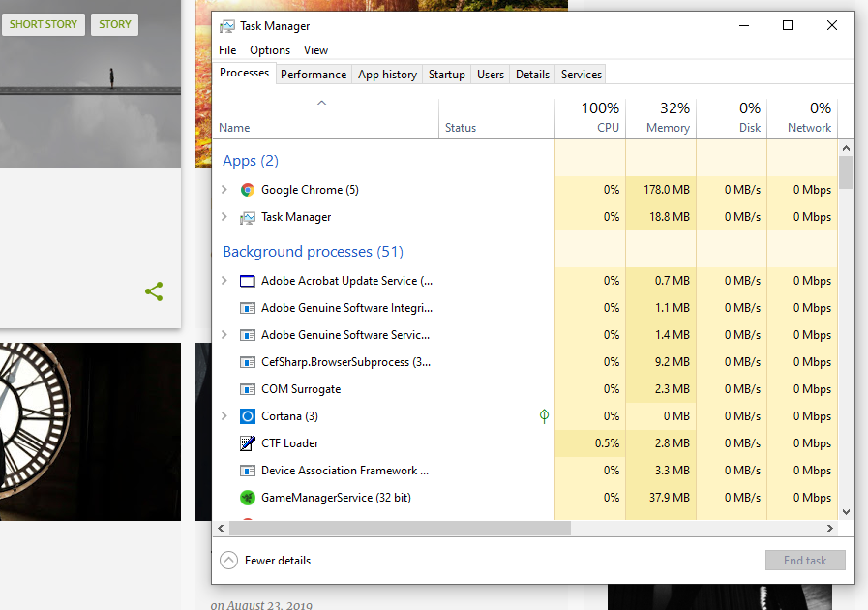The image size is (868, 610).
Task: Click the 37.9 MB memory value for GameManagerService
Action: click(670, 498)
